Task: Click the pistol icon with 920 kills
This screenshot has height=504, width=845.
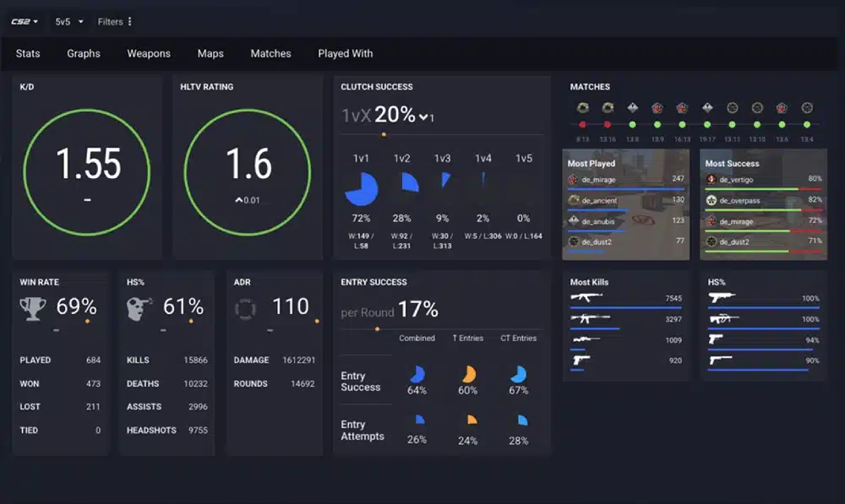Action: point(581,360)
